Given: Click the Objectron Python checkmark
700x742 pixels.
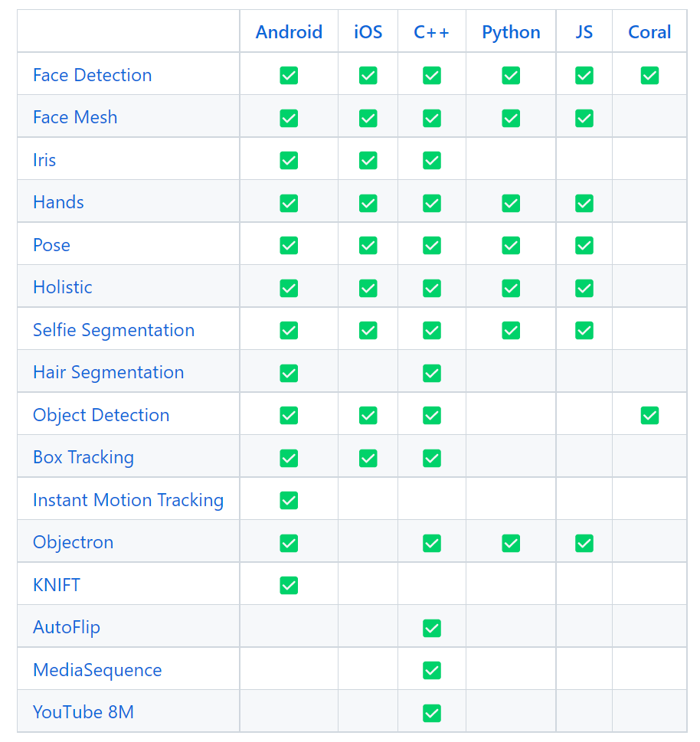Looking at the screenshot, I should click(511, 543).
